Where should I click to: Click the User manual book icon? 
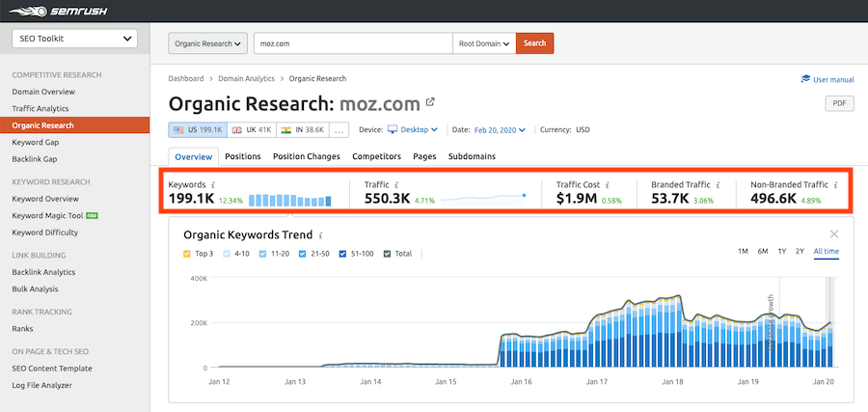pyautogui.click(x=805, y=79)
